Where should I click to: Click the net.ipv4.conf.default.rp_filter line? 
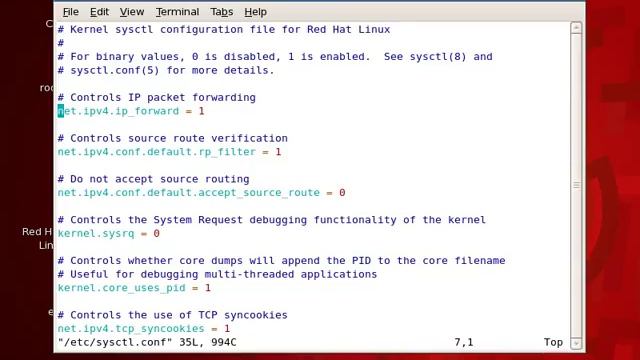[169, 152]
